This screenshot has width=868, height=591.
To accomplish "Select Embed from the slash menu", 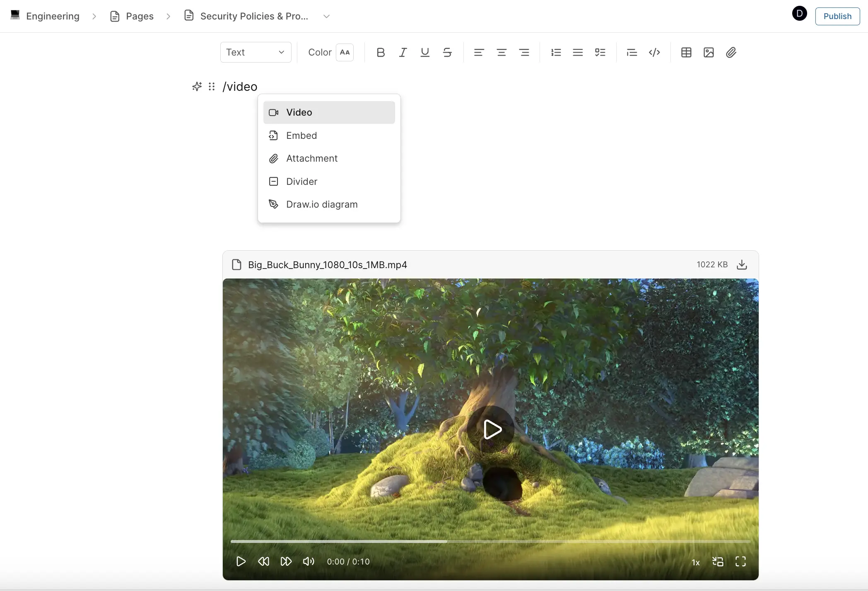I will click(x=301, y=135).
